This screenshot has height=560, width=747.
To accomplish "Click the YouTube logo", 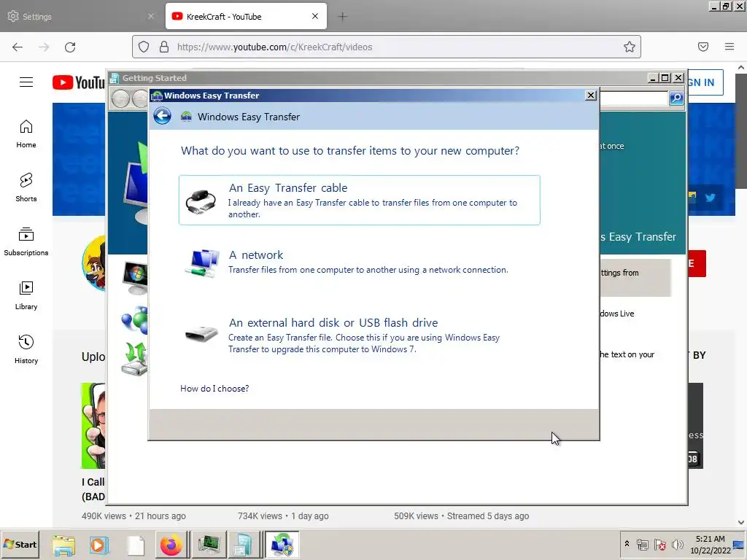I will (79, 82).
